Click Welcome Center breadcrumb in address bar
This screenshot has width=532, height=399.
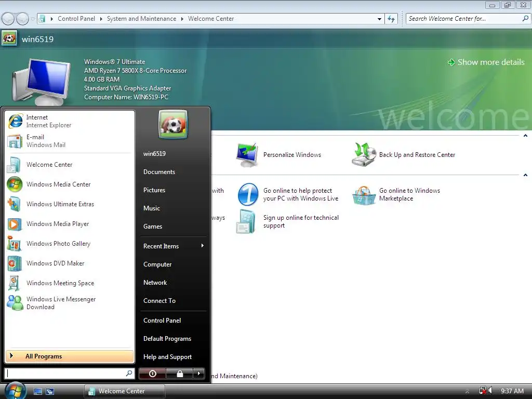pos(211,19)
